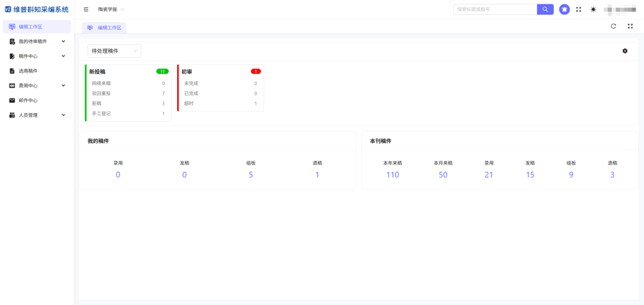The width and height of the screenshot is (644, 305).
Task: Open the notification bell icon
Action: click(x=564, y=9)
